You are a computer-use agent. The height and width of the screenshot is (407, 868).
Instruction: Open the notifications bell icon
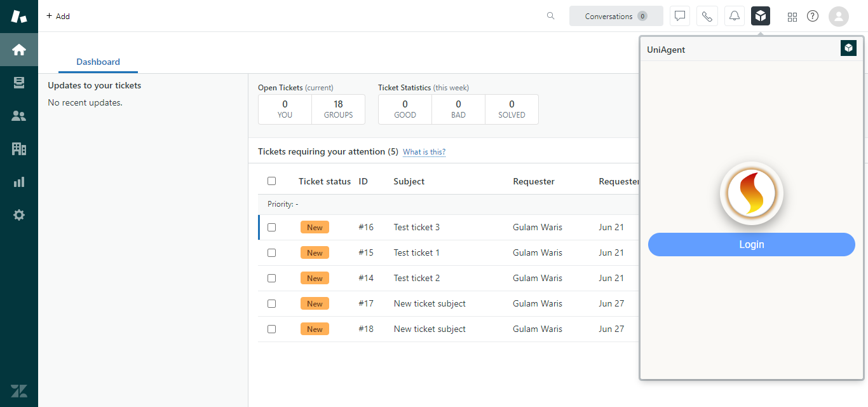[x=735, y=16]
